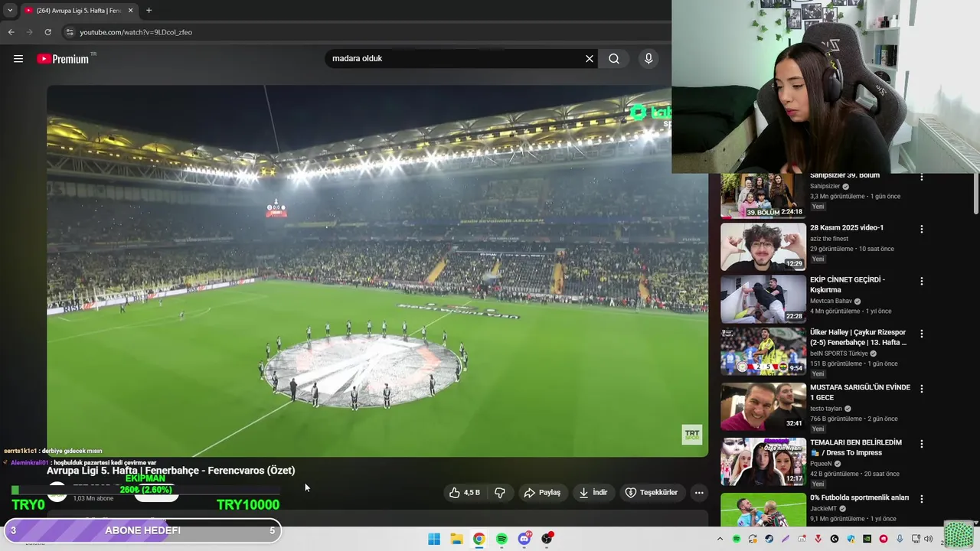Open the Windows Start menu
Screen dimensions: 980x551
(x=434, y=539)
